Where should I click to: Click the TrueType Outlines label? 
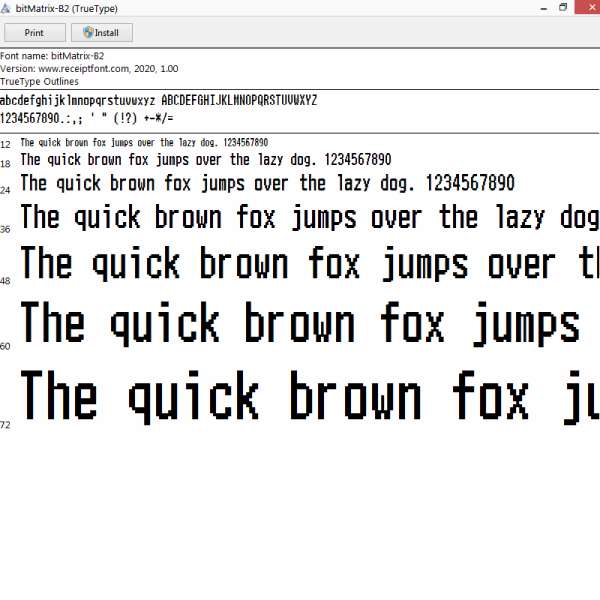[39, 81]
